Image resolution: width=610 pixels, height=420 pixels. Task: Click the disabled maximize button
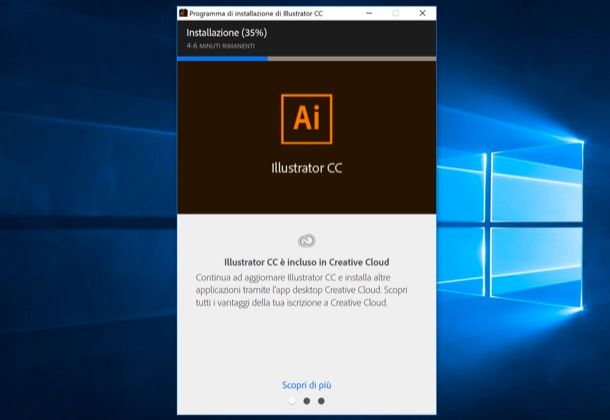tap(396, 13)
